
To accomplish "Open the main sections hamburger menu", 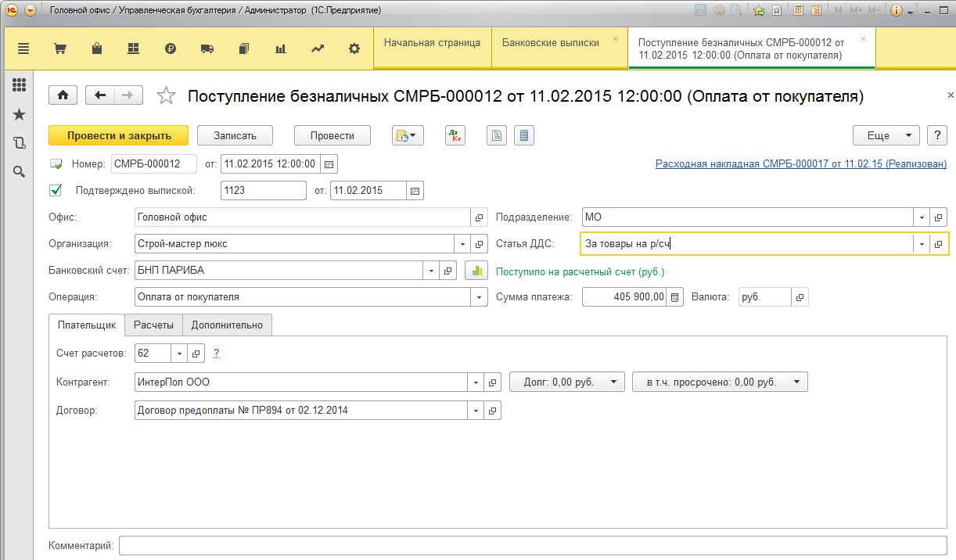I will pos(23,48).
